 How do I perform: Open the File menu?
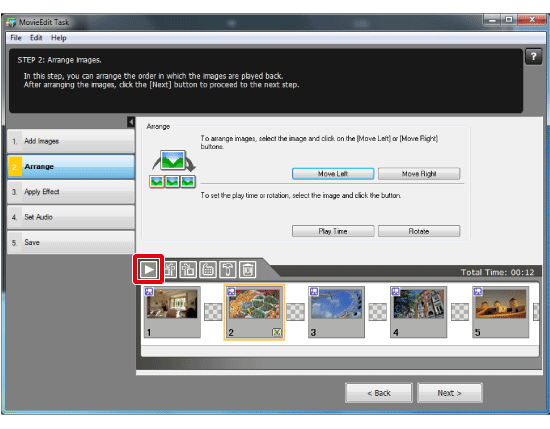coord(16,38)
